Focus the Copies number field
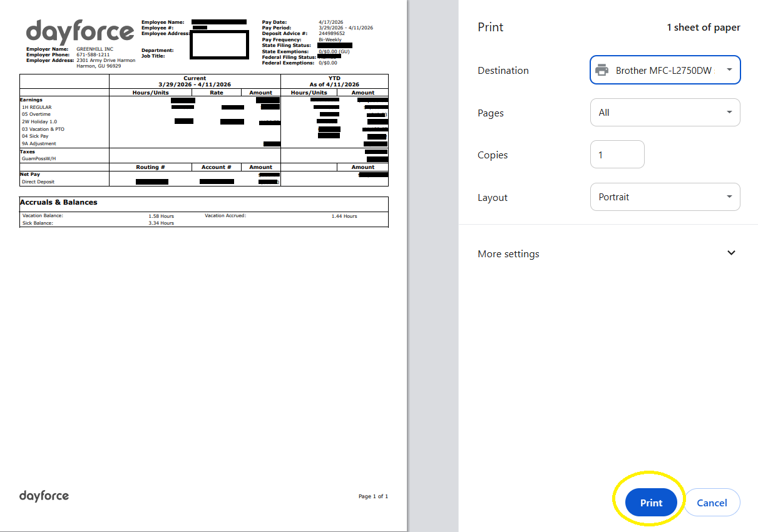Screen dimensions: 758x532 pos(617,155)
